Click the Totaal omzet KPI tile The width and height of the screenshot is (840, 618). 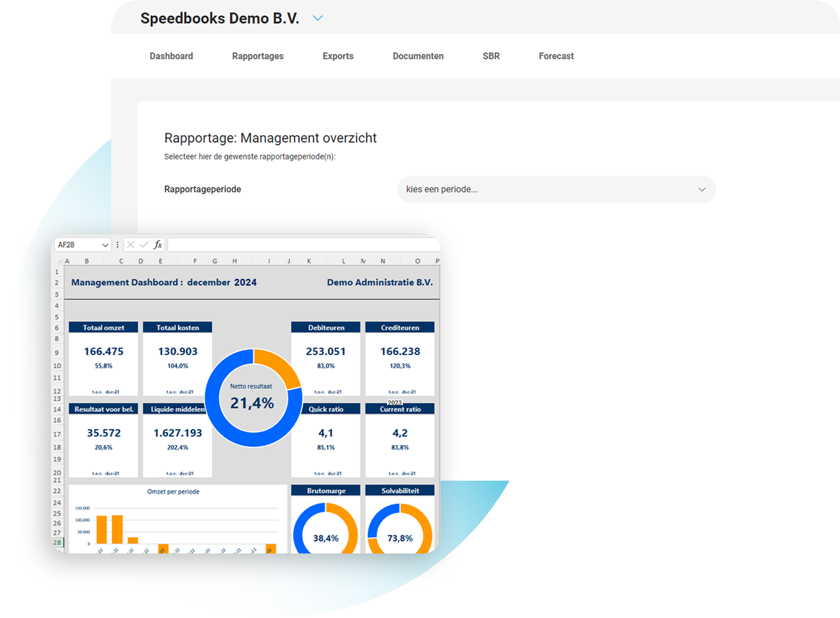pos(103,357)
